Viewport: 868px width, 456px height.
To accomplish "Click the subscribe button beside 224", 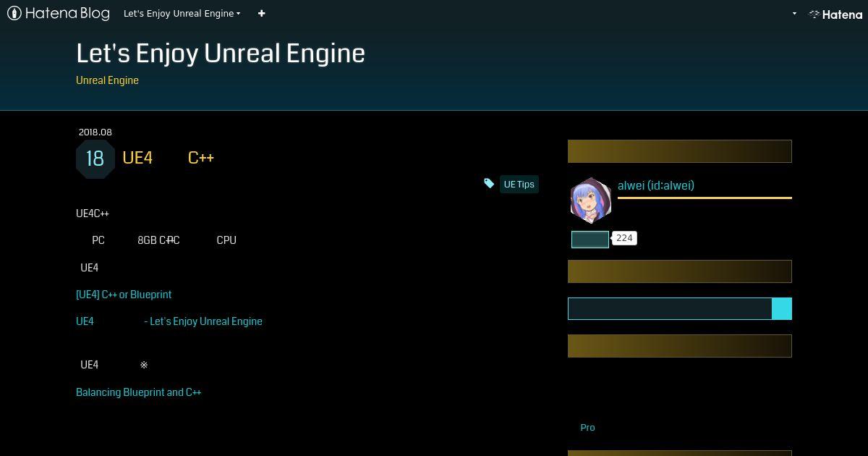I will [x=590, y=239].
